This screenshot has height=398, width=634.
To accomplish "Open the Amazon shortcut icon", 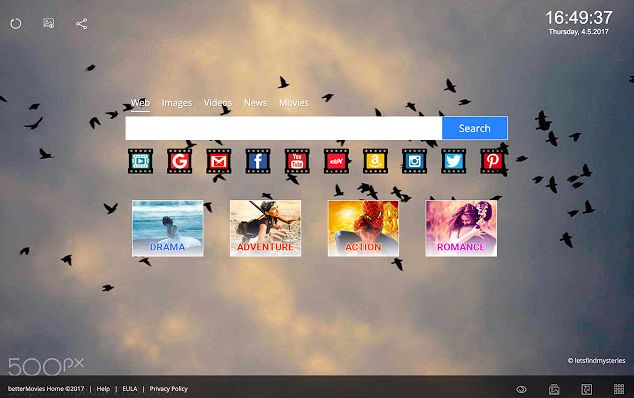I will 375,161.
